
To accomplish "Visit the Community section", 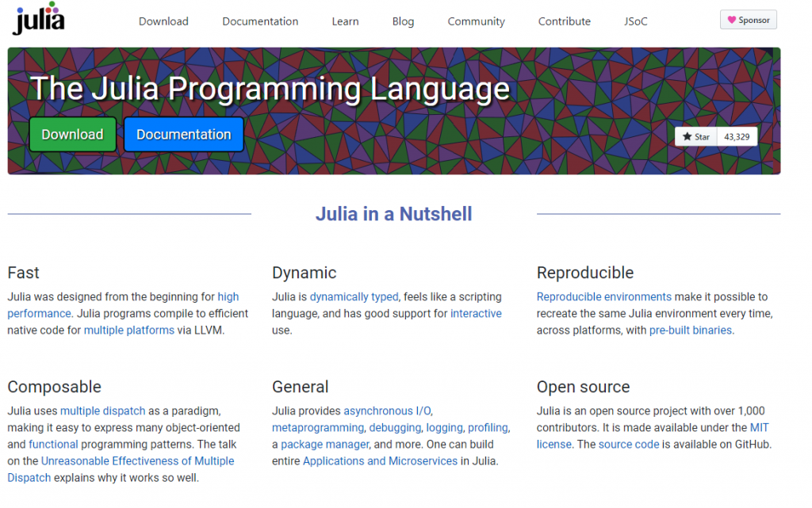I will coord(476,21).
